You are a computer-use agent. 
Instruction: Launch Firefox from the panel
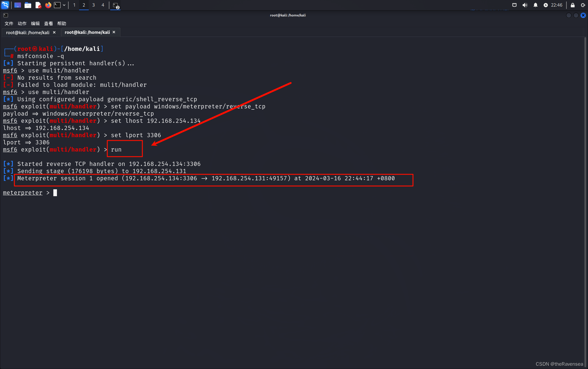[x=48, y=5]
